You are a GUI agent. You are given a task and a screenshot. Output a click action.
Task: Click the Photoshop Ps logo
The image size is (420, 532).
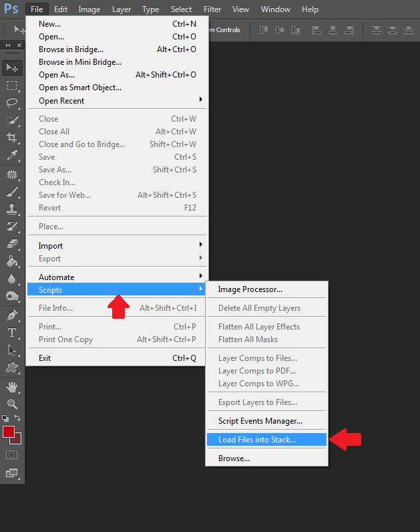pos(11,9)
